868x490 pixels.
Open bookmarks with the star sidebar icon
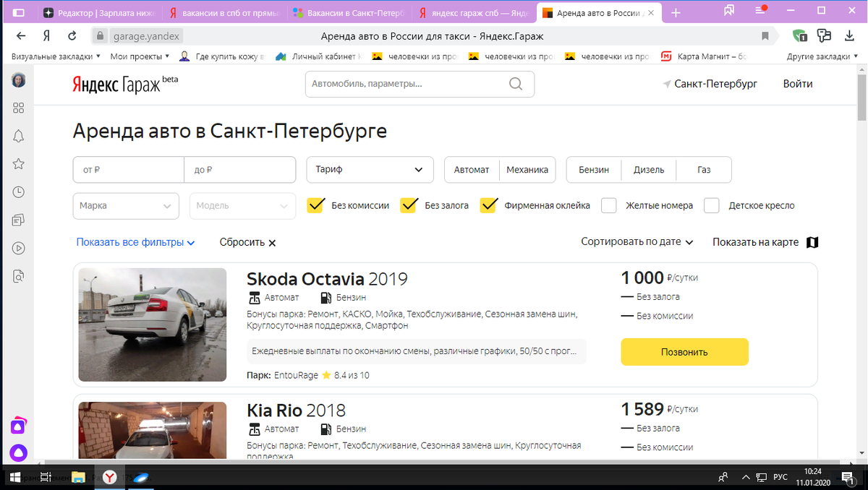click(x=18, y=163)
